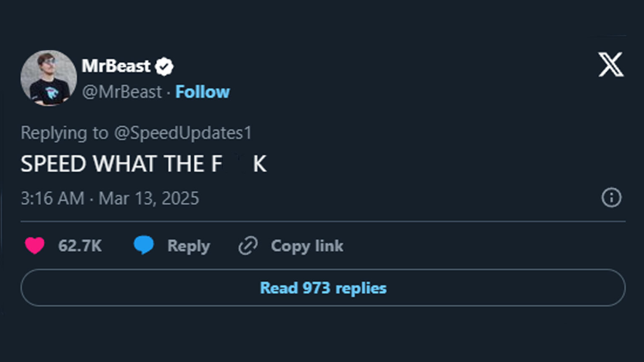Click the blue reply bubble icon

[143, 245]
